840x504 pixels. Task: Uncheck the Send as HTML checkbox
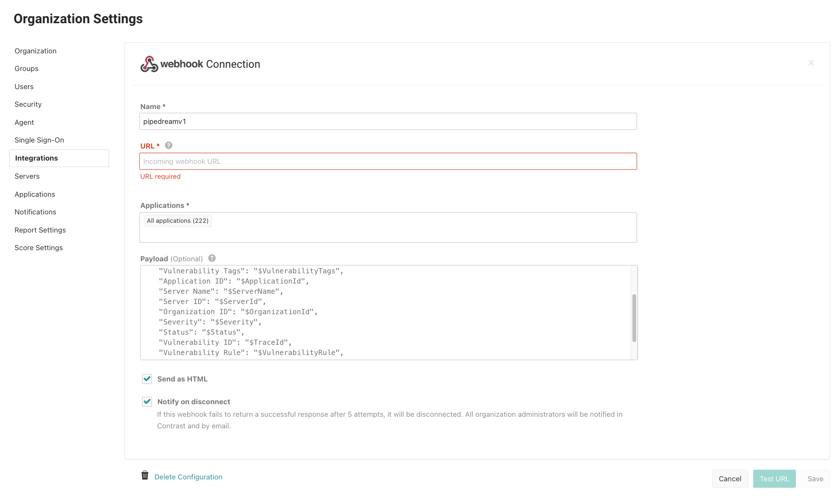click(x=147, y=379)
